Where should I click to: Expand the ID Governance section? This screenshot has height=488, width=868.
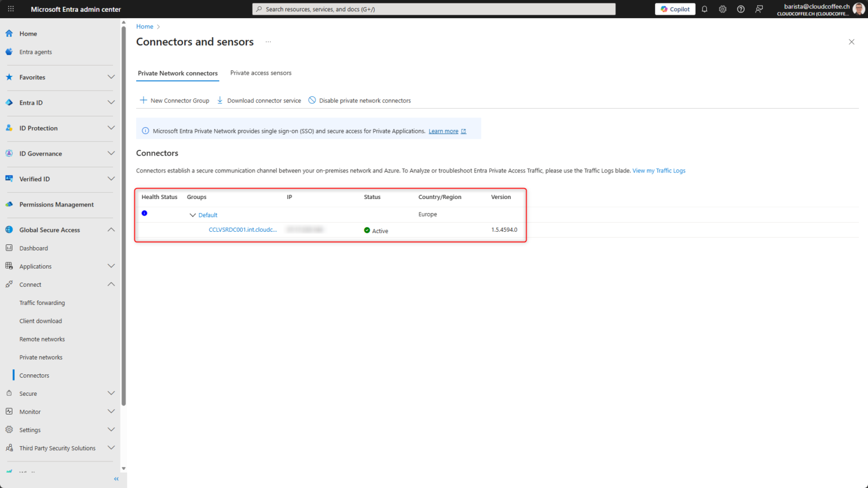(111, 153)
